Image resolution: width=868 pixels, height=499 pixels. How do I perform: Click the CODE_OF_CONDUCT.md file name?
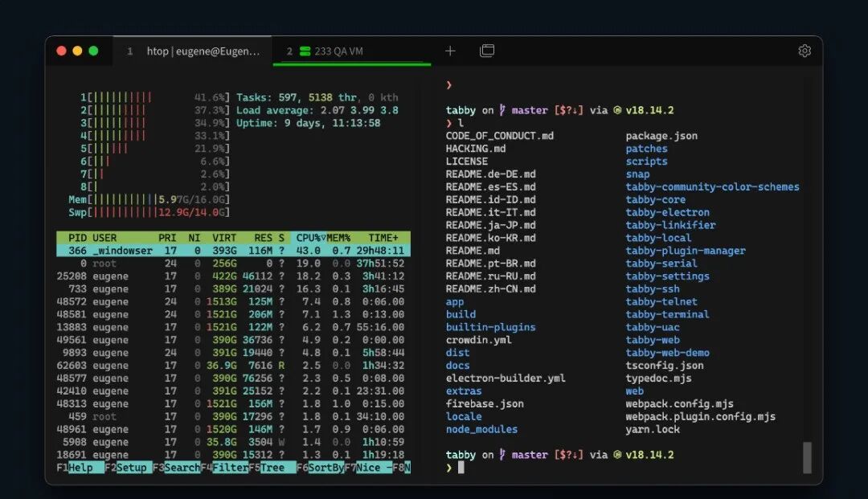499,136
